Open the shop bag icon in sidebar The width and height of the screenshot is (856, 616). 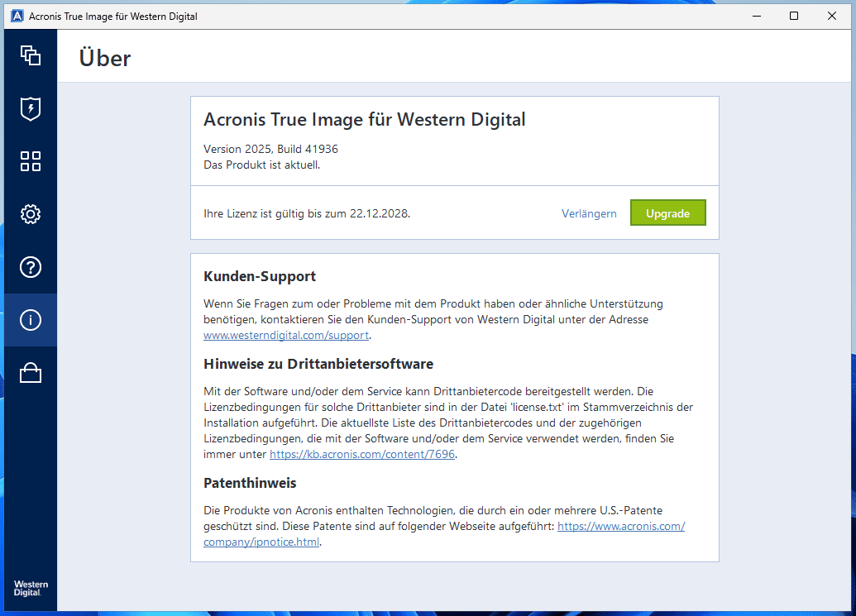click(x=31, y=373)
